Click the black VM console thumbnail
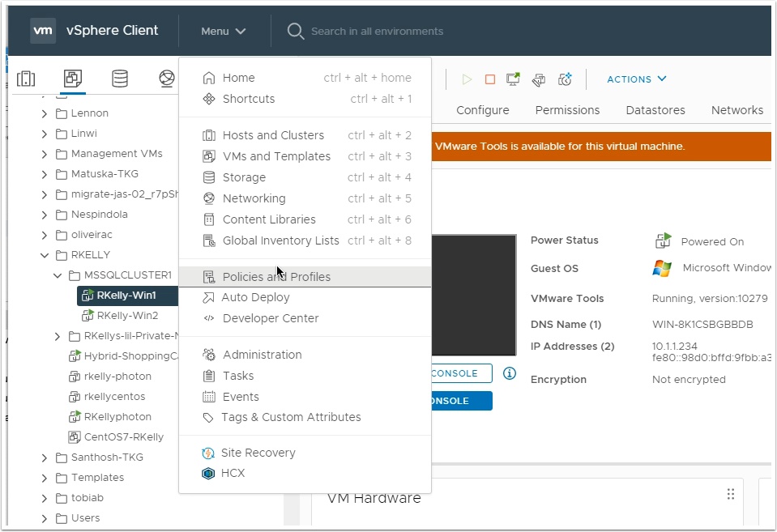 pyautogui.click(x=474, y=296)
